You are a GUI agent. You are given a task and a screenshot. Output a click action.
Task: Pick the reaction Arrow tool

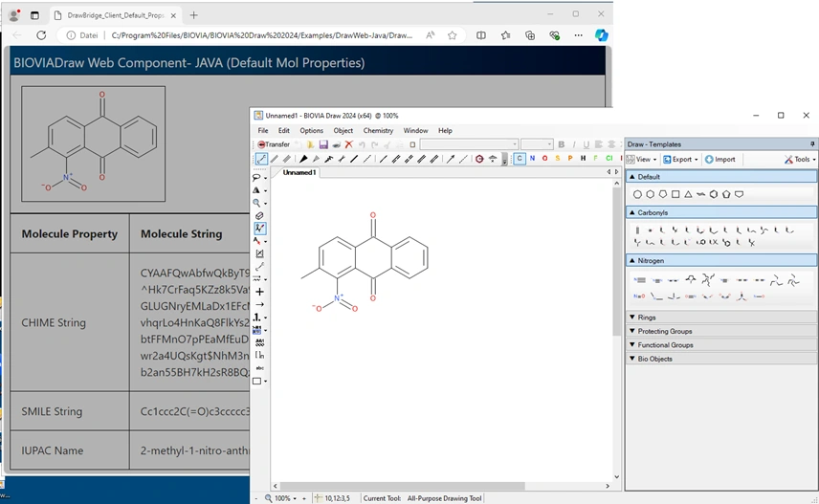pyautogui.click(x=259, y=304)
